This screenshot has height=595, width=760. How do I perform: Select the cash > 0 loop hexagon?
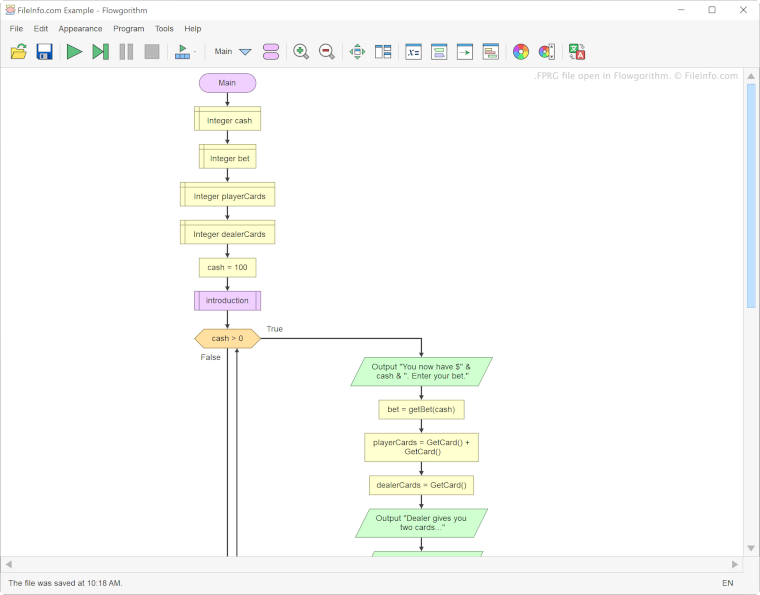pyautogui.click(x=227, y=338)
